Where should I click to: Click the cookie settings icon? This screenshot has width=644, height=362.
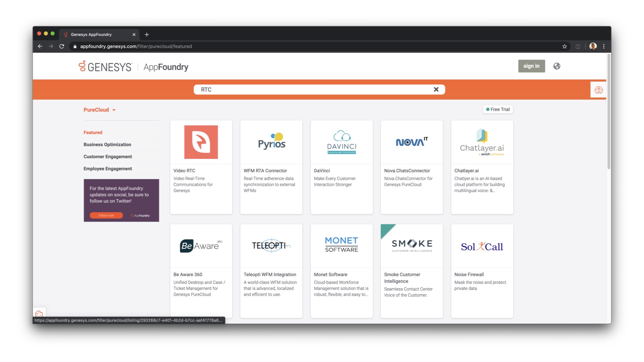pyautogui.click(x=39, y=314)
